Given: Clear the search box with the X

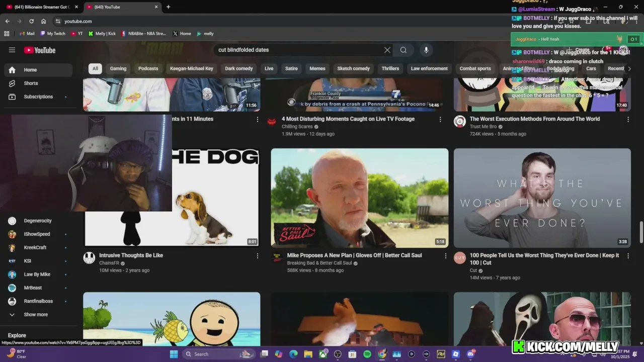Looking at the screenshot, I should [x=387, y=50].
